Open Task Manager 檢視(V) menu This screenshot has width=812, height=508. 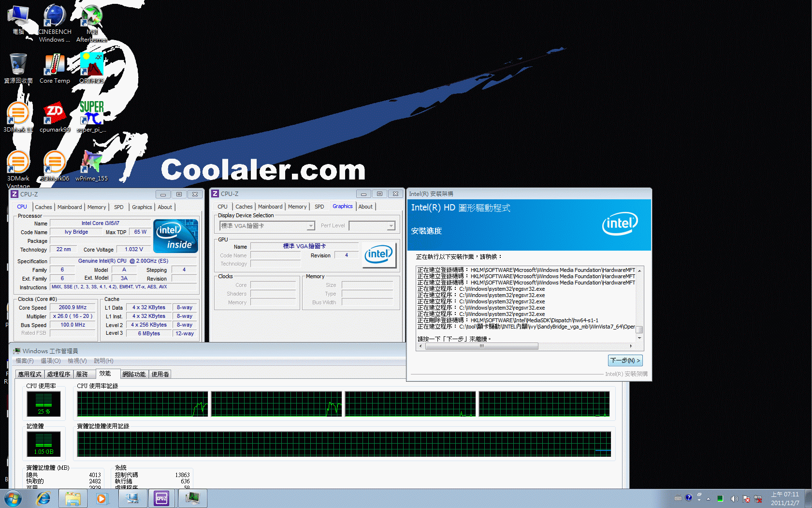[x=77, y=361]
